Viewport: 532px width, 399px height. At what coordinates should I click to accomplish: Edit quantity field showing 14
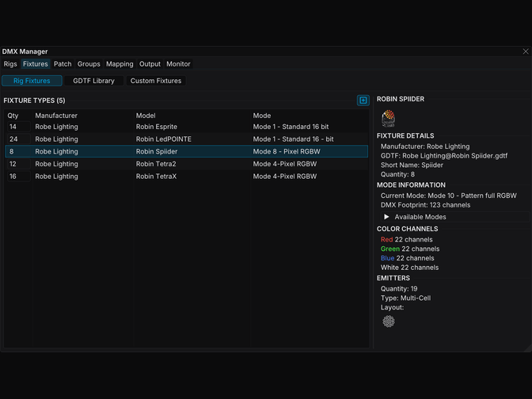pyautogui.click(x=19, y=127)
